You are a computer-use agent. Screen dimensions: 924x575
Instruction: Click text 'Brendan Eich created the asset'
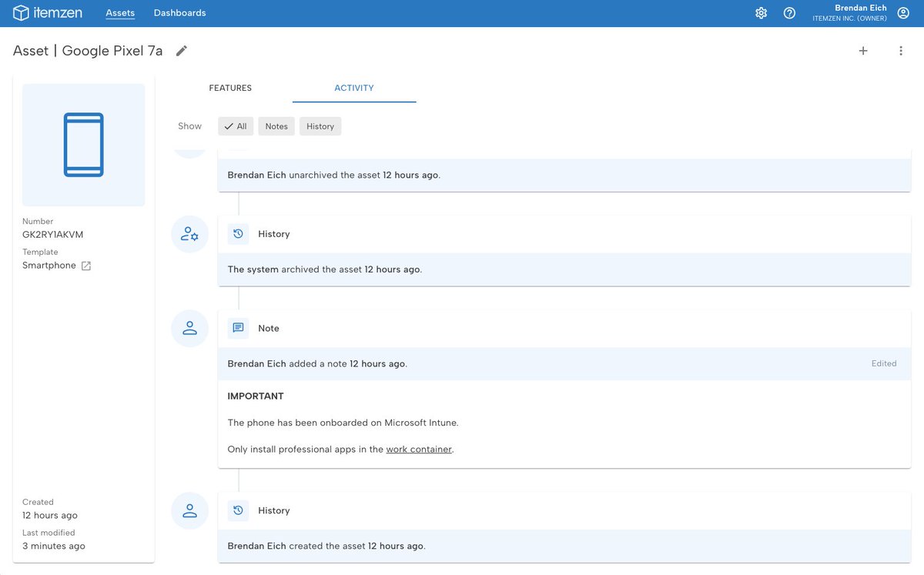(x=296, y=546)
